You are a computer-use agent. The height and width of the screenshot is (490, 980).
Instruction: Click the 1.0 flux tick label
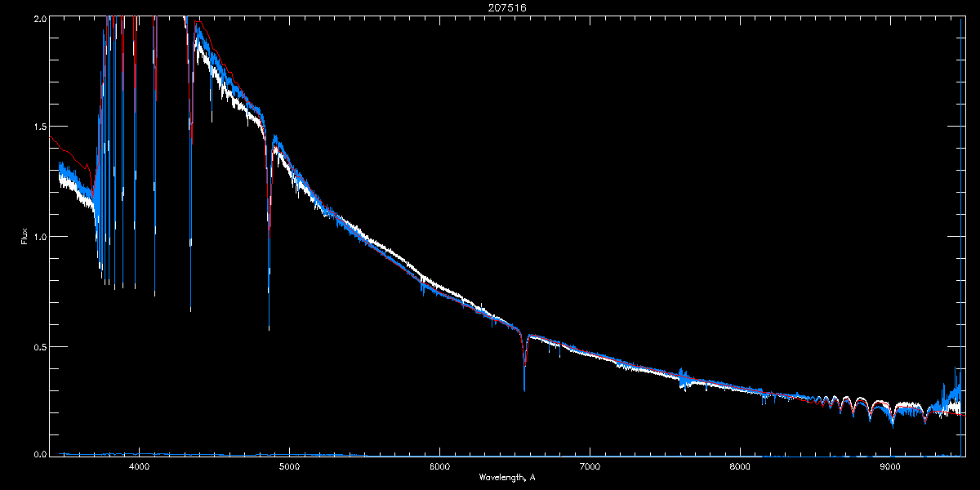(x=39, y=237)
